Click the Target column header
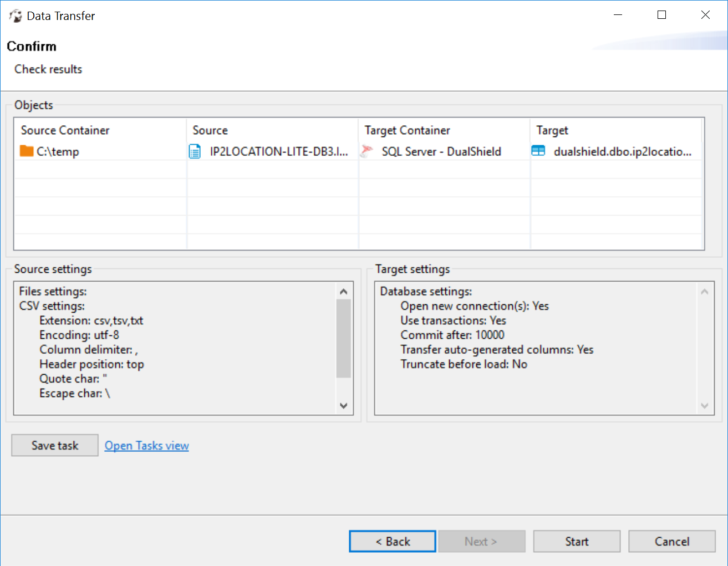This screenshot has height=566, width=728. coord(552,130)
